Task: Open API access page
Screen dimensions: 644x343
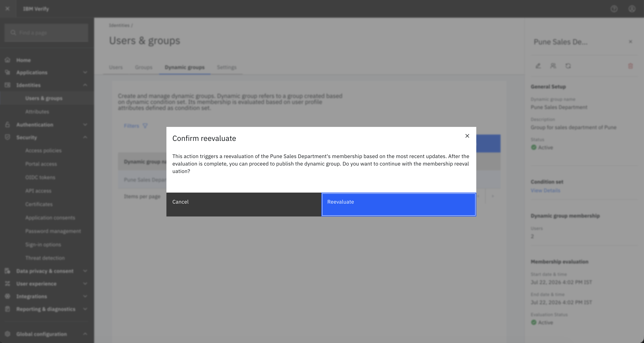Action: click(38, 191)
